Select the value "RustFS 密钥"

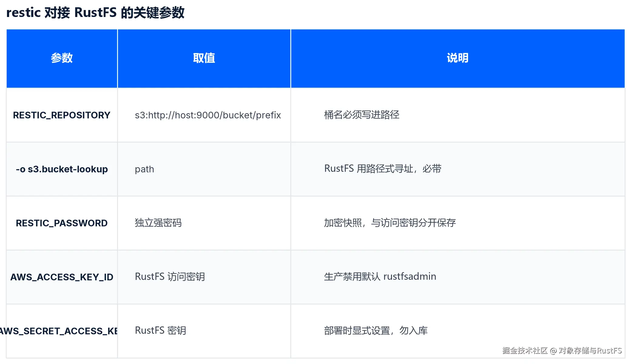click(x=160, y=331)
